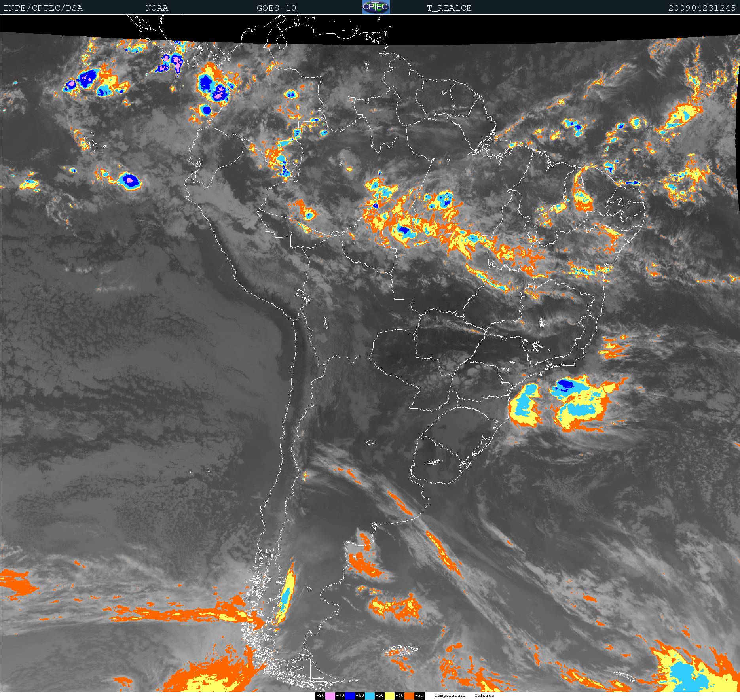Viewport: 740px width, 700px height.
Task: Click the -40 legend value
Action: [x=400, y=696]
